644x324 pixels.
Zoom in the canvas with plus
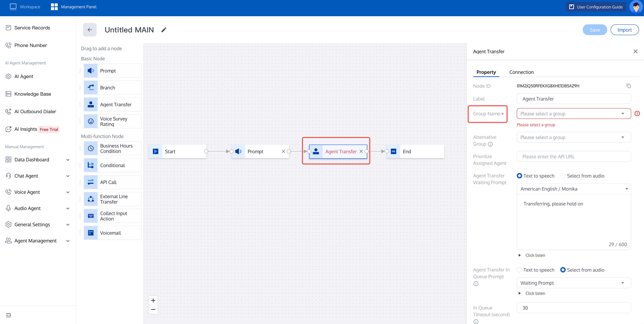153,300
